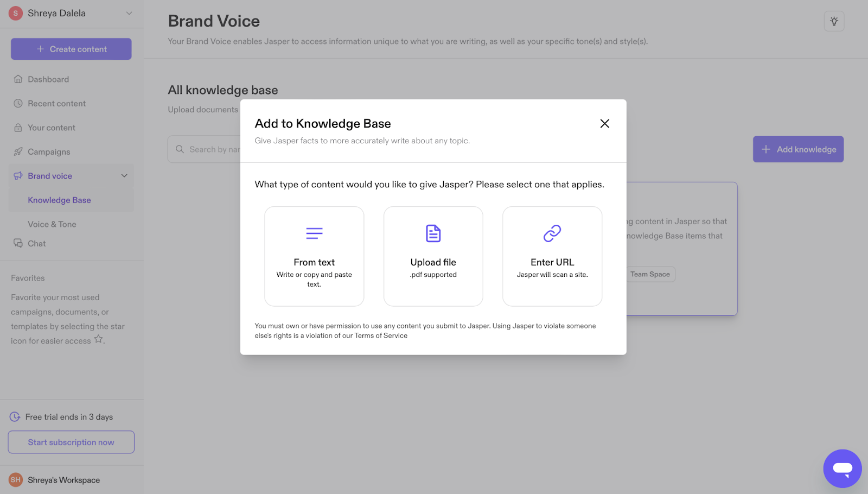This screenshot has height=494, width=868.
Task: Click the Dashboard home icon
Action: pyautogui.click(x=18, y=79)
